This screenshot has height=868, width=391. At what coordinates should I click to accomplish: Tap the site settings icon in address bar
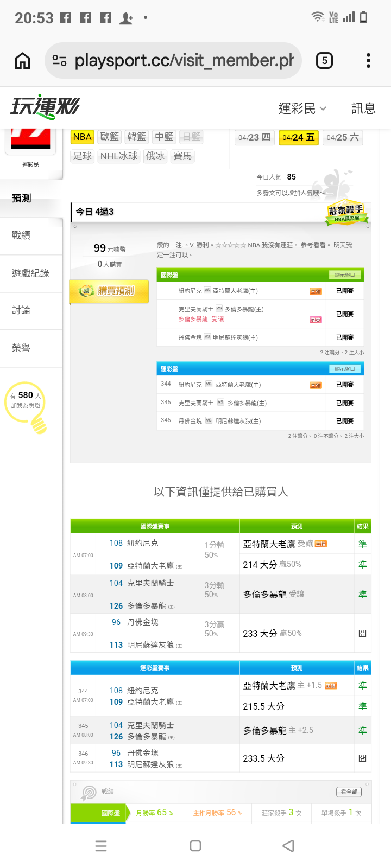[x=59, y=61]
